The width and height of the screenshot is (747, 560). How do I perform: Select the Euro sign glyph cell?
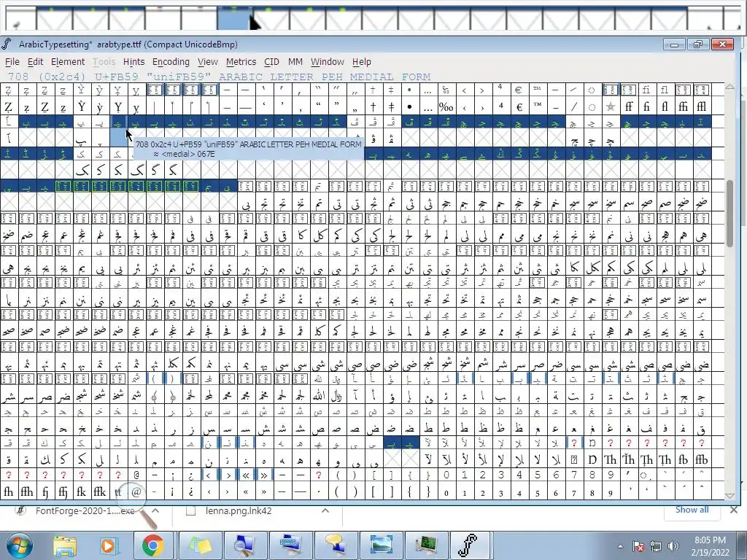pos(519,106)
